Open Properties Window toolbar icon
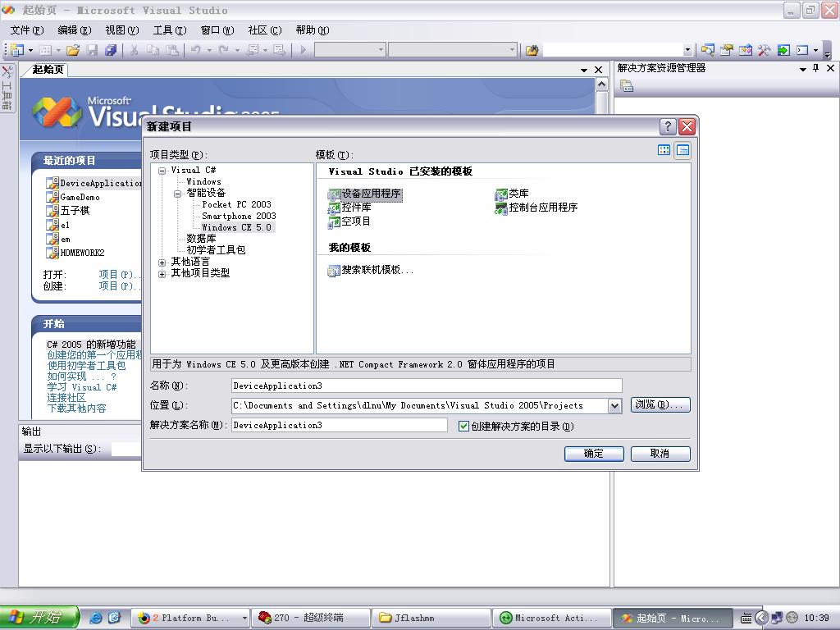Viewport: 840px width, 630px height. click(x=727, y=50)
